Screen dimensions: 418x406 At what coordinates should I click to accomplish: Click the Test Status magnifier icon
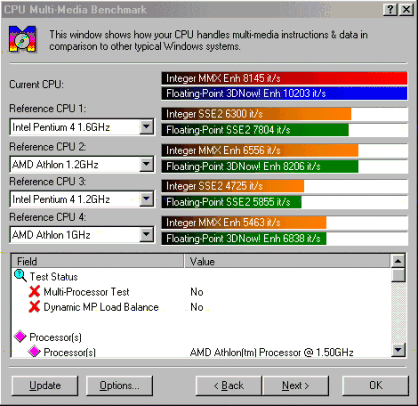click(20, 276)
